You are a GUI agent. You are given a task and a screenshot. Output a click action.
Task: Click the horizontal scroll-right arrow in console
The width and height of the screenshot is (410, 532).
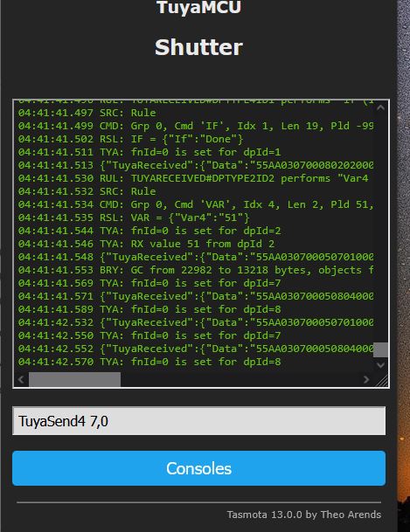pos(366,379)
